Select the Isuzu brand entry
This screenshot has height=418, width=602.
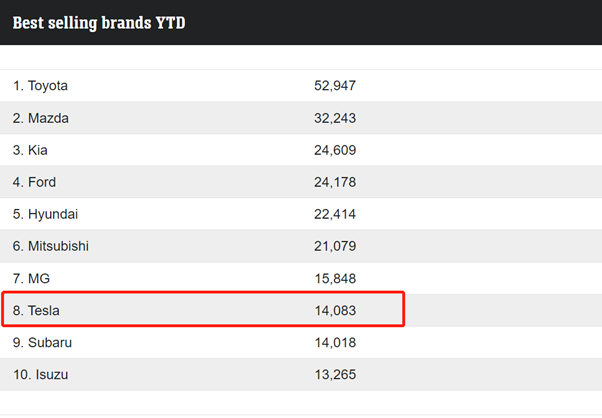click(x=41, y=375)
